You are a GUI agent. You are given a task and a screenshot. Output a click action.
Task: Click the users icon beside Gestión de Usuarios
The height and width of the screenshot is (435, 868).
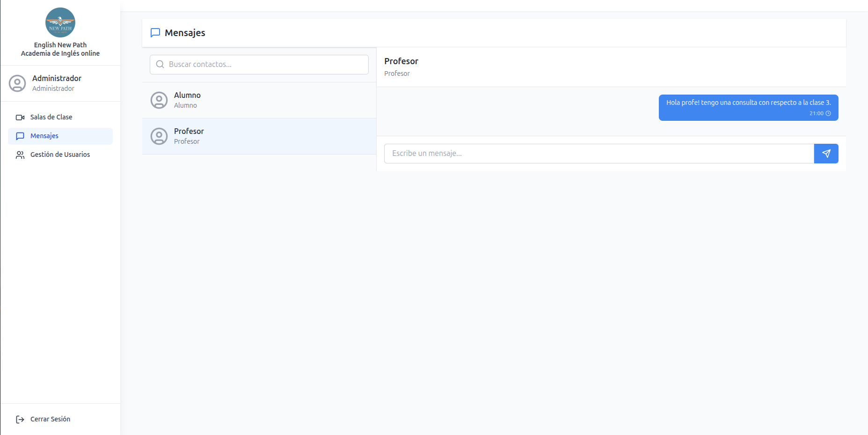20,155
